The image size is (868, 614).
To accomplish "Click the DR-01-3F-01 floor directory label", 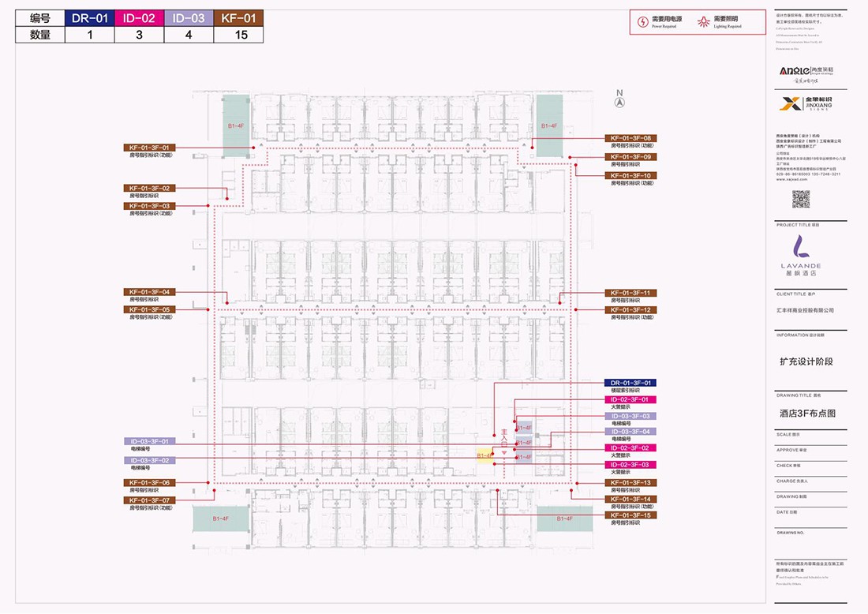I will pos(630,383).
